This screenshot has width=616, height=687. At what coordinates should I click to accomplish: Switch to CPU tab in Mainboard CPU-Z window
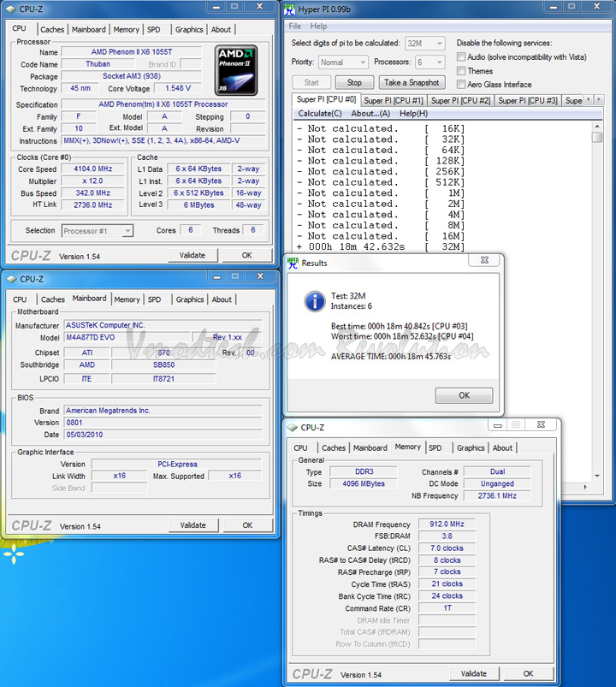[20, 299]
